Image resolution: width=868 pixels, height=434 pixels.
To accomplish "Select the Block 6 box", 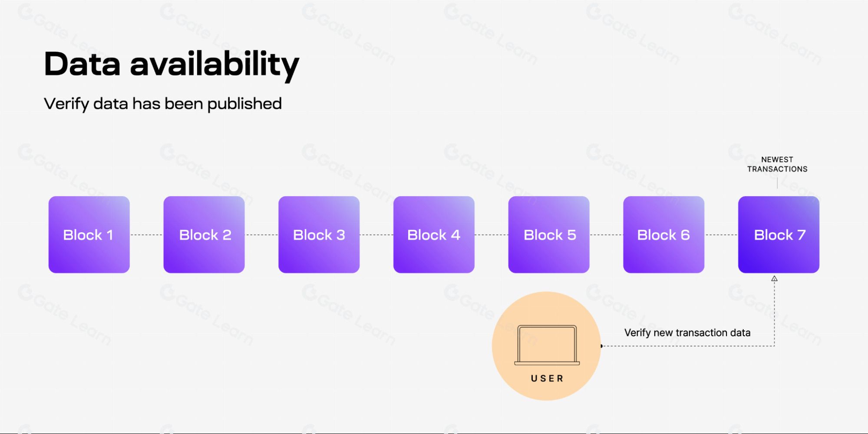I will (664, 235).
